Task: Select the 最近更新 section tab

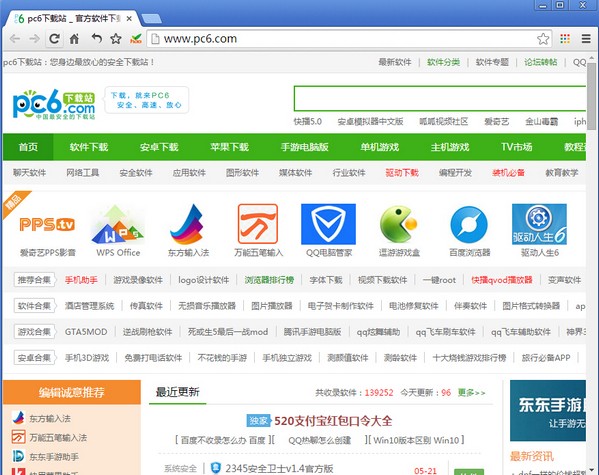Action: pyautogui.click(x=178, y=392)
